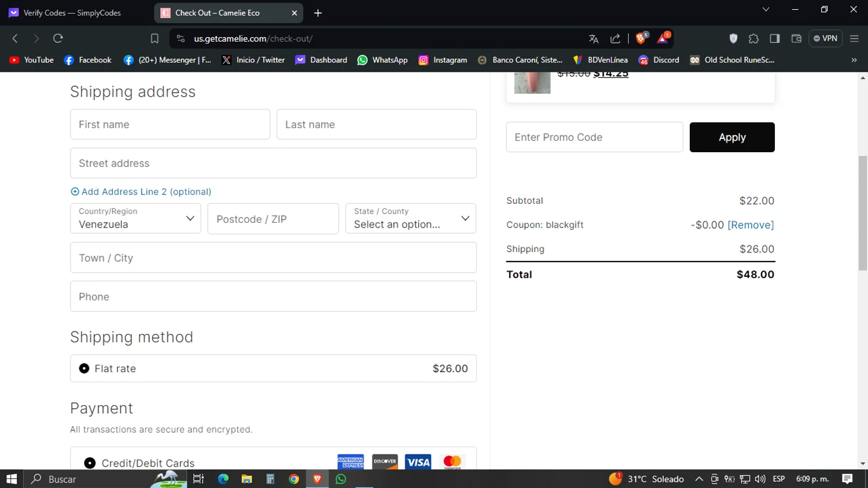Click the share page icon
This screenshot has width=868, height=488.
[x=615, y=39]
